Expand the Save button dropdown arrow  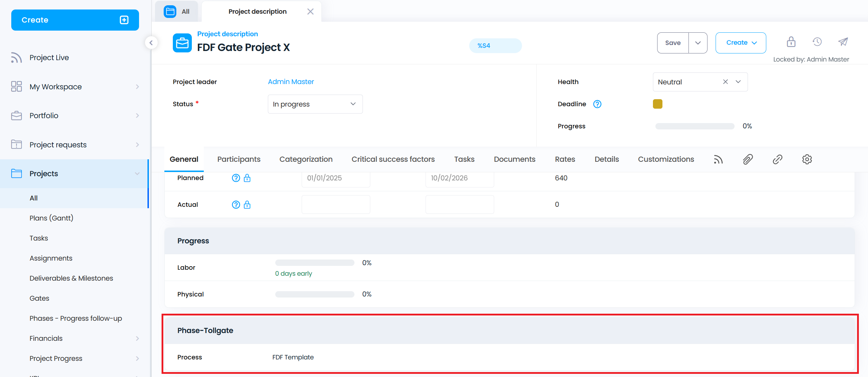pos(698,43)
